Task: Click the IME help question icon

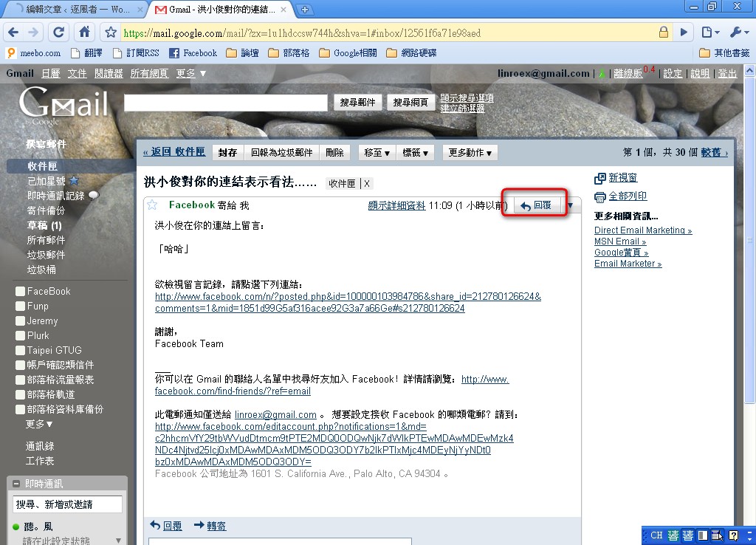Action: [x=734, y=535]
